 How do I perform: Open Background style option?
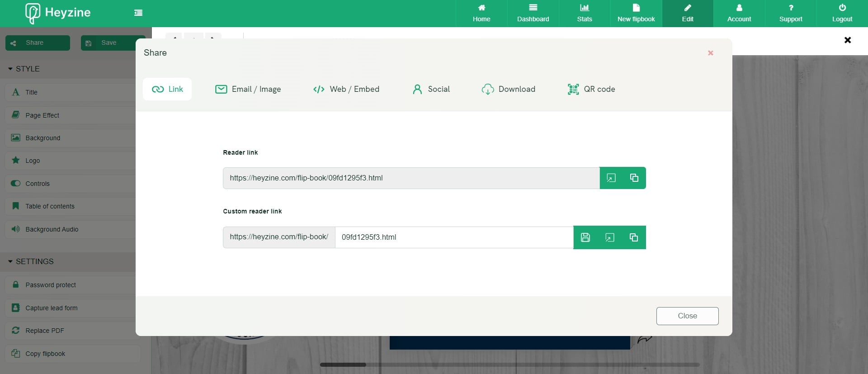70,138
